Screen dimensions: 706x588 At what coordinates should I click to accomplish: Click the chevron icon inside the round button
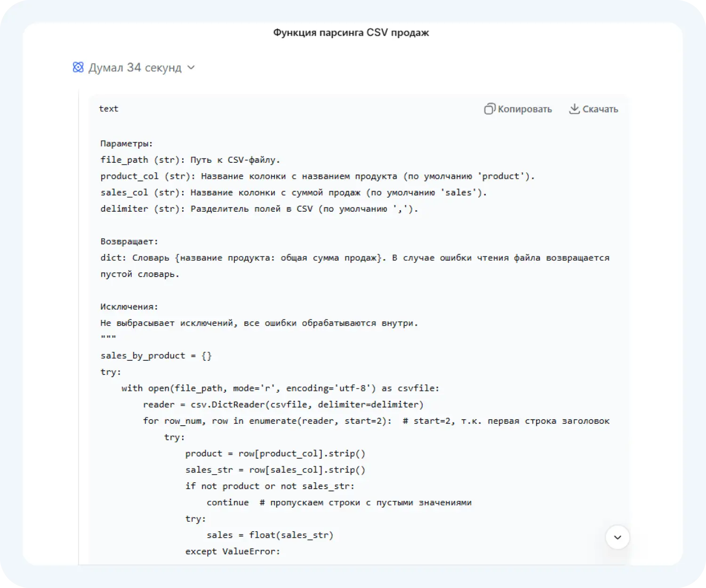[617, 537]
